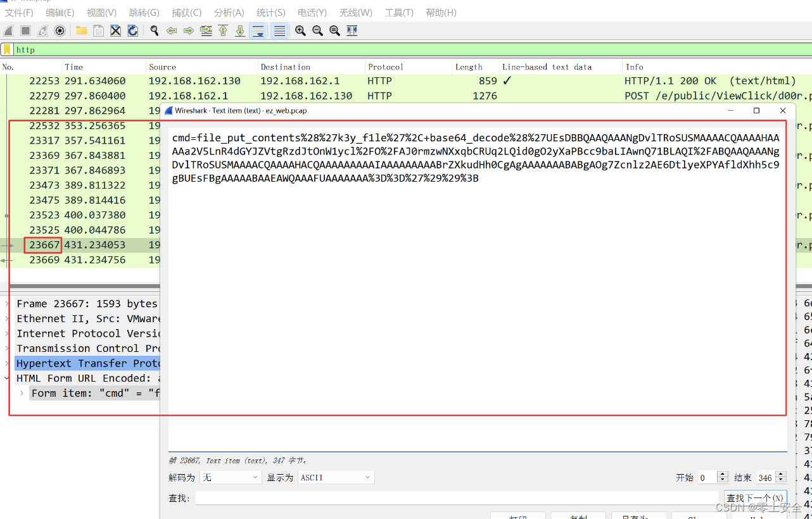Go to specified packet icon
The height and width of the screenshot is (519, 812).
pos(206,30)
